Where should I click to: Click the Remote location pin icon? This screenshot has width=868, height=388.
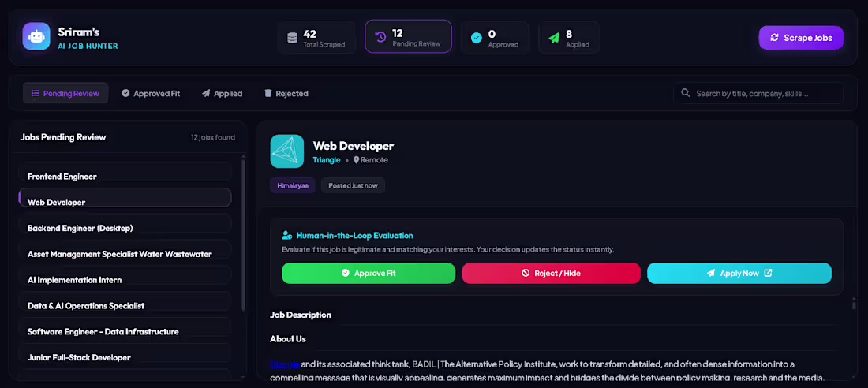tap(357, 160)
